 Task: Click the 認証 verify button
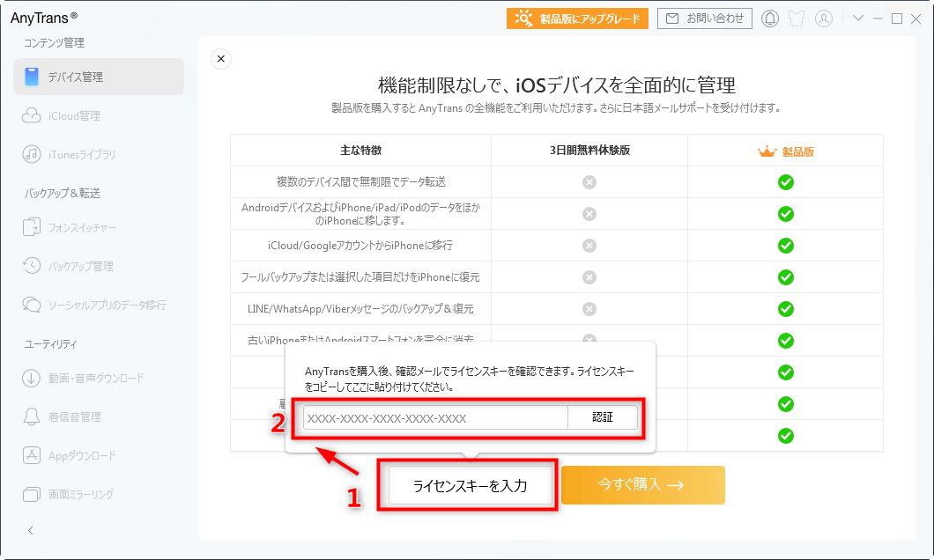(602, 417)
